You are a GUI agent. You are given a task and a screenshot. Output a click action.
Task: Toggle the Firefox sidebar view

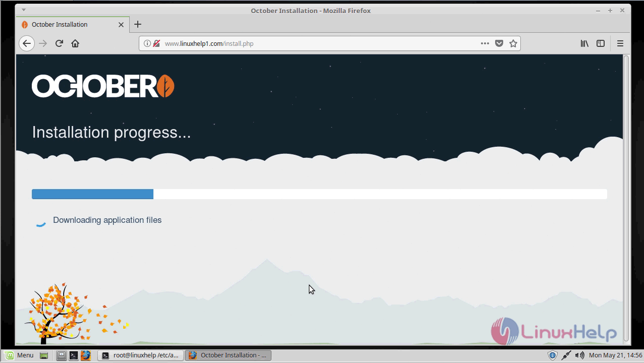tap(601, 43)
